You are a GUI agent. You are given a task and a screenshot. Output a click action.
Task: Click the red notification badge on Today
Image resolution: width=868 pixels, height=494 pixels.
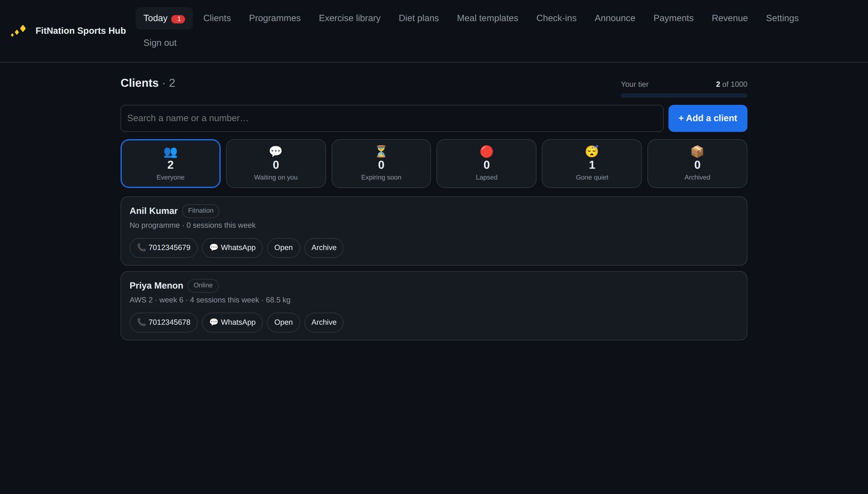(x=178, y=19)
